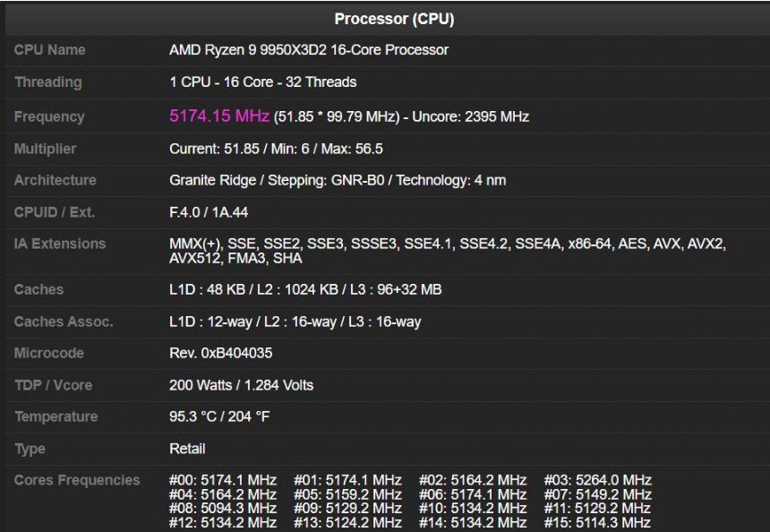Click the L1D : 48 KB cache sizes value

click(305, 289)
